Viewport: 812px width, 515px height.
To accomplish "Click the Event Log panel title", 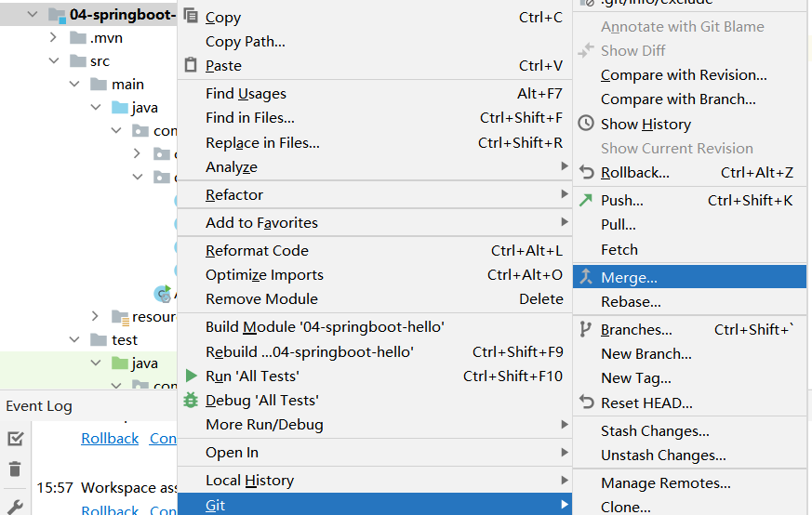I will click(x=39, y=406).
